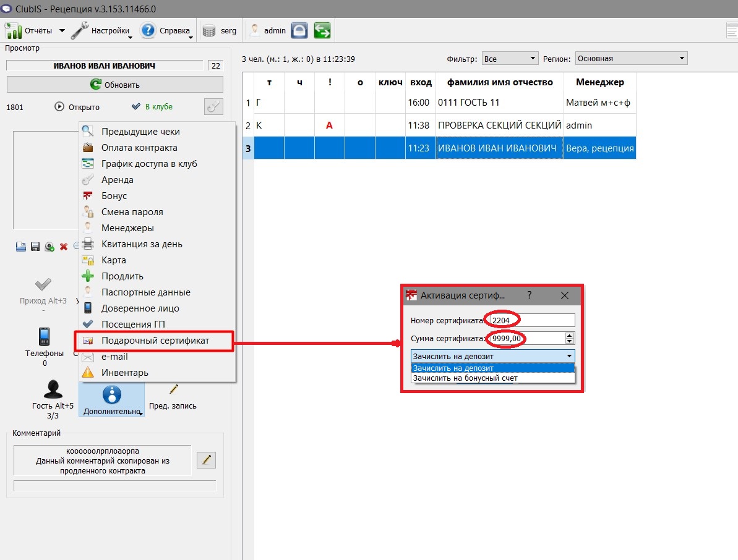Click the key icon near 'В клубе'
The height and width of the screenshot is (560, 738).
213,107
